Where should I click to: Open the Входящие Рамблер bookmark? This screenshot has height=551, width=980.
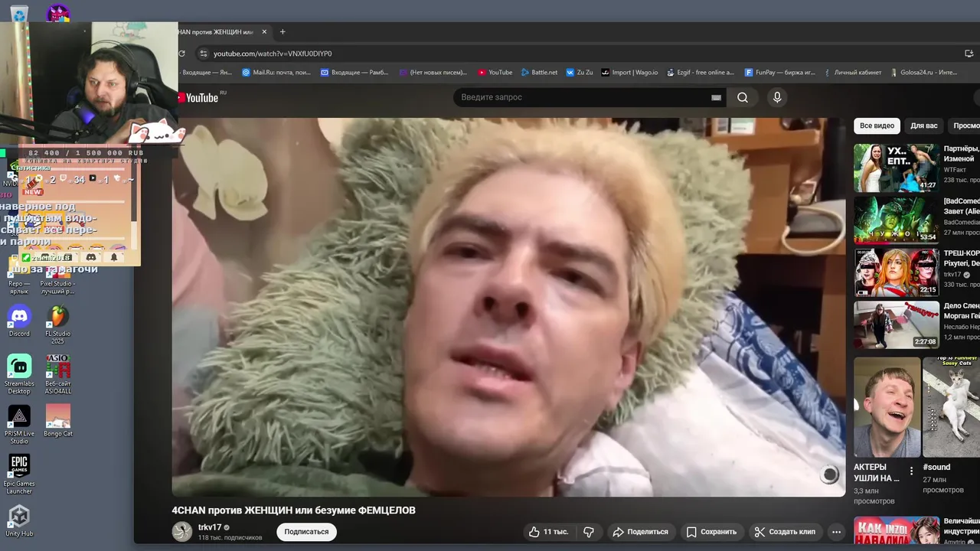pos(354,73)
